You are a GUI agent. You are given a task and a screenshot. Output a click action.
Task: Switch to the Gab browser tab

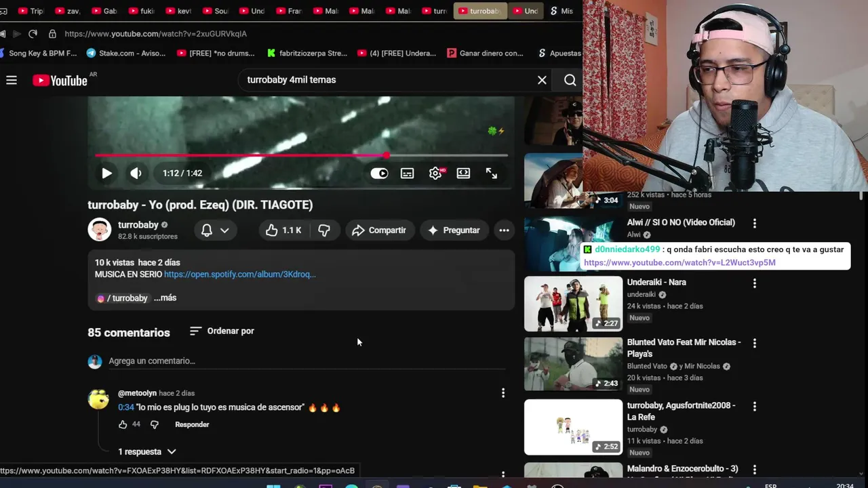tap(104, 11)
